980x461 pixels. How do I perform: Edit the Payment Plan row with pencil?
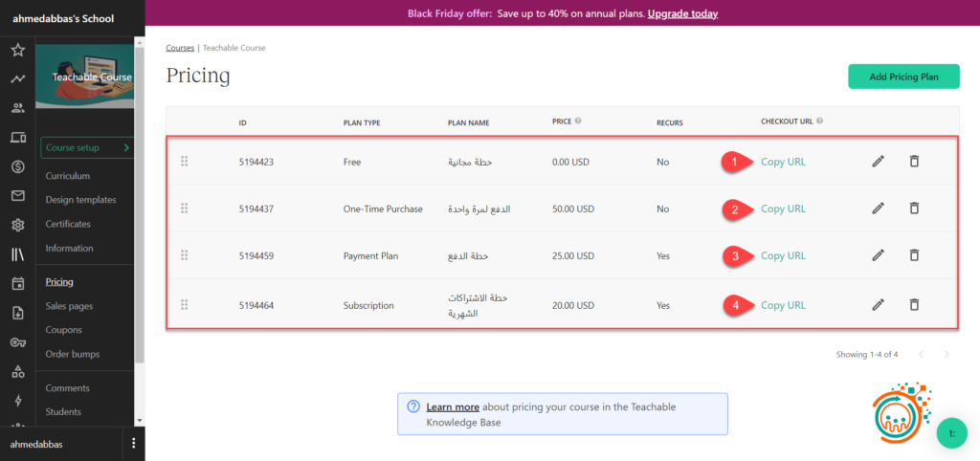pyautogui.click(x=878, y=255)
